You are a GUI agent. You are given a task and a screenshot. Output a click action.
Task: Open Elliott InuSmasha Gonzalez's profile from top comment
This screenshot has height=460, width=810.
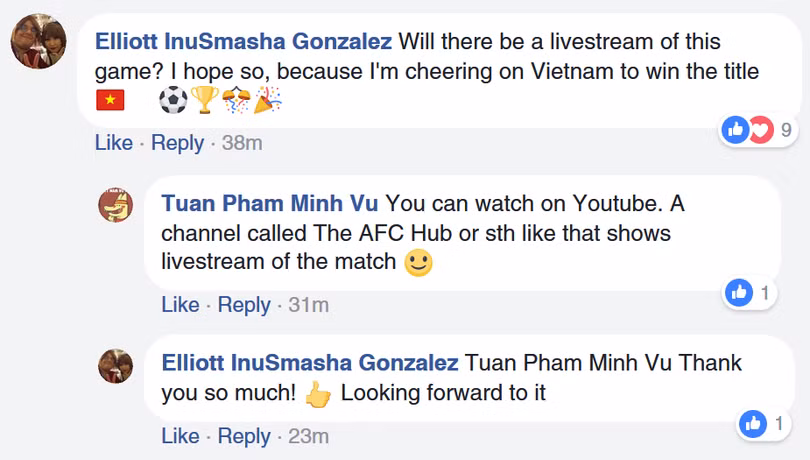(x=243, y=42)
